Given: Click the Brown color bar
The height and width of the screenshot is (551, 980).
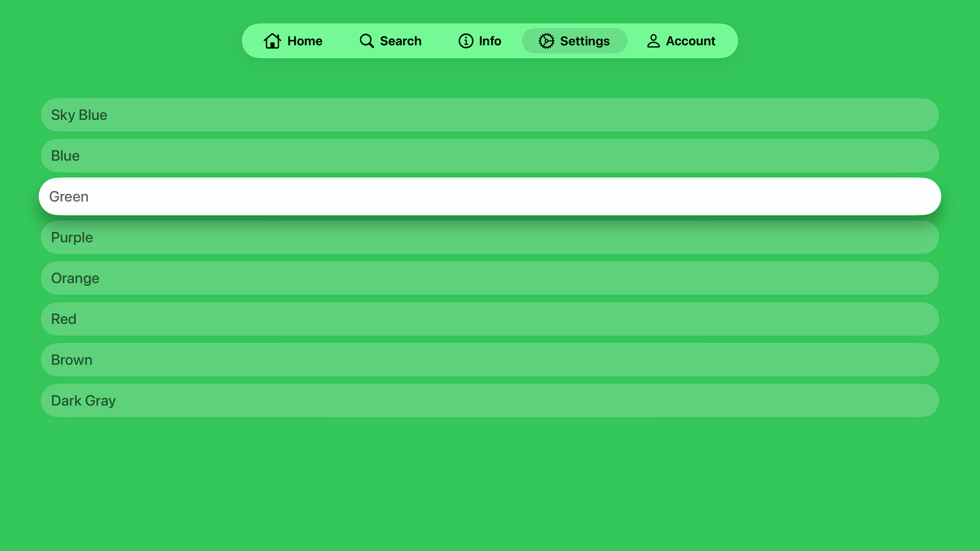Looking at the screenshot, I should pos(490,360).
